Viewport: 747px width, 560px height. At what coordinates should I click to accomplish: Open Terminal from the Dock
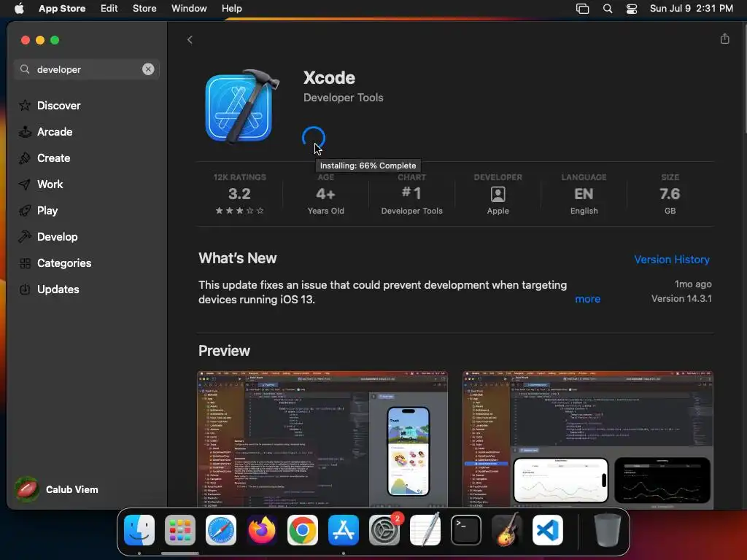[x=466, y=530]
